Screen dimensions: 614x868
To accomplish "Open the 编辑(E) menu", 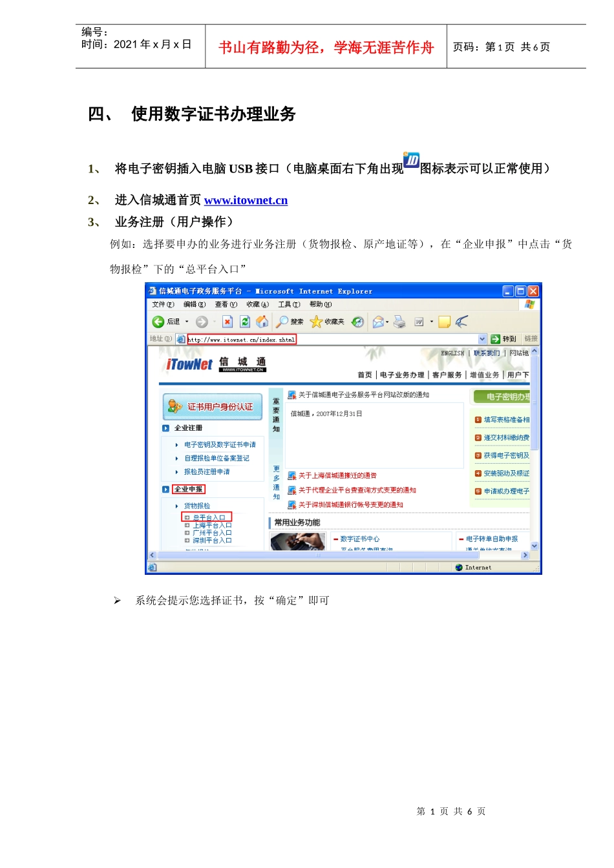I will [195, 305].
